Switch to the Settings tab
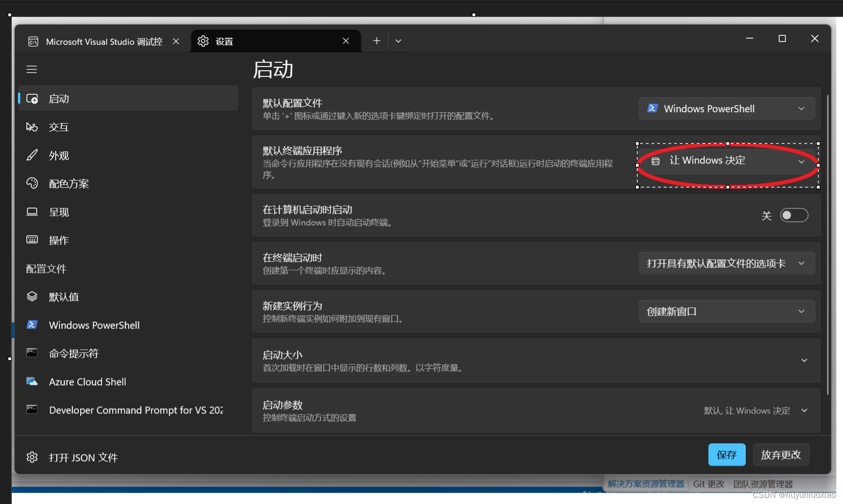Image resolution: width=843 pixels, height=504 pixels. click(276, 41)
